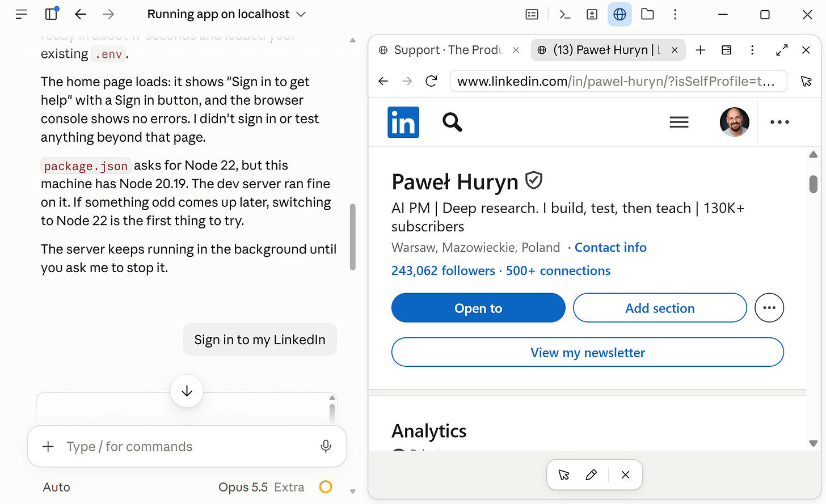This screenshot has width=826, height=504.
Task: Click the profile avatar in LinkedIn header
Action: (x=735, y=122)
